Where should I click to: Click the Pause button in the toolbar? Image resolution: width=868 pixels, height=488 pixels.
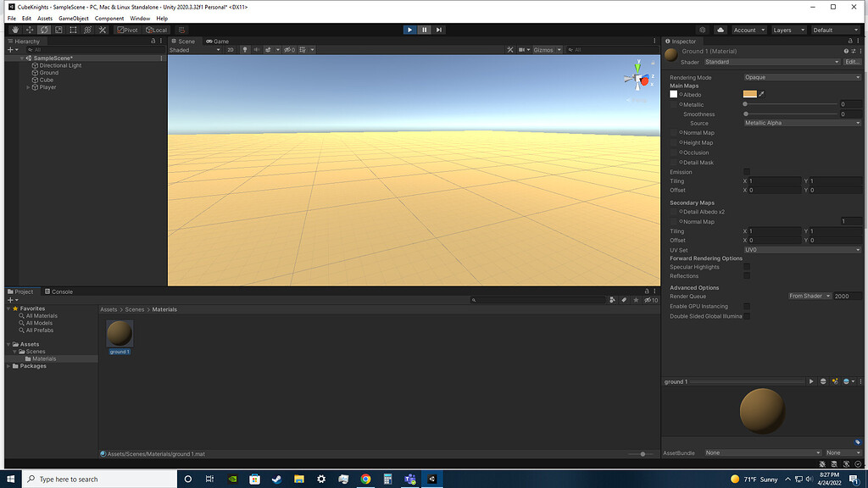424,30
